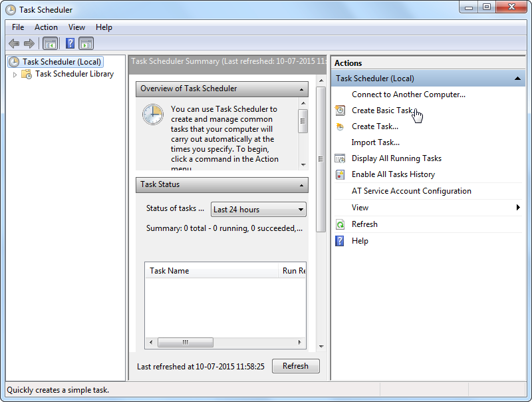Click the task list horizontal scrollbar thumb
Image resolution: width=532 pixels, height=402 pixels.
pos(186,343)
